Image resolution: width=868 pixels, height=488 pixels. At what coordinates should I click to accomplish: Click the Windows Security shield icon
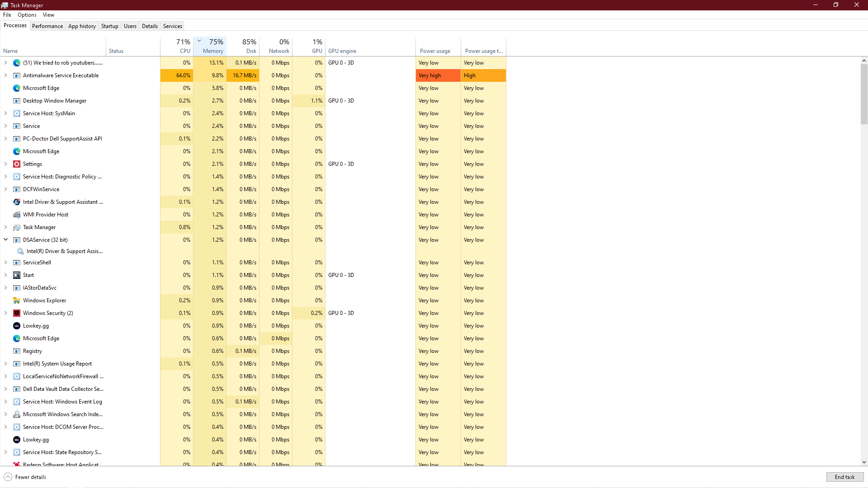point(17,313)
